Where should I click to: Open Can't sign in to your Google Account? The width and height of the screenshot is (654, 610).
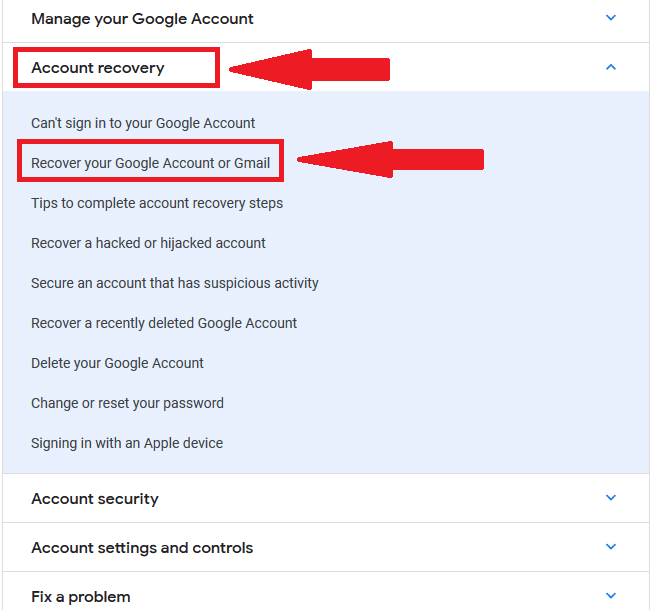pyautogui.click(x=143, y=123)
